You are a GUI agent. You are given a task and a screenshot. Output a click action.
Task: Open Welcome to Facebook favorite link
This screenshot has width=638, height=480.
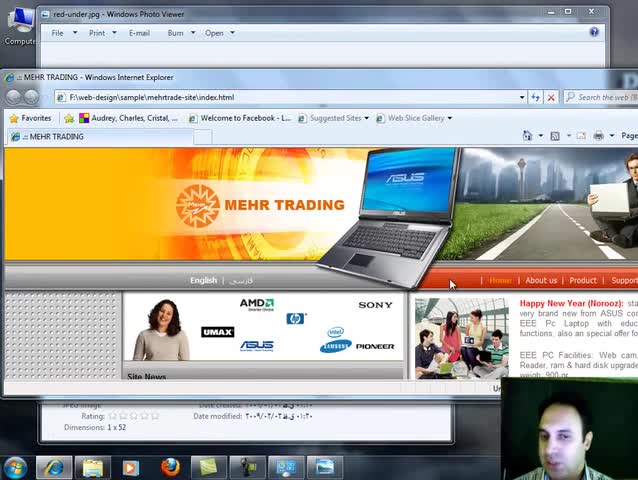[x=240, y=118]
